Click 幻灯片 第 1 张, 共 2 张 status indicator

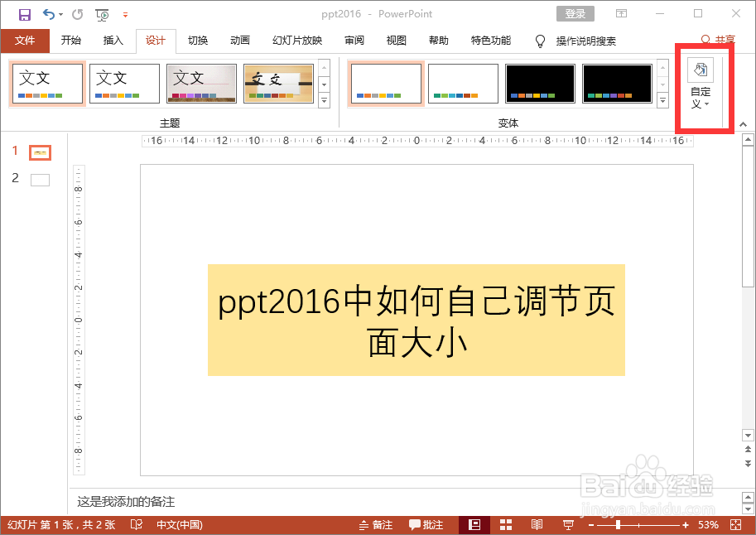pos(61,525)
